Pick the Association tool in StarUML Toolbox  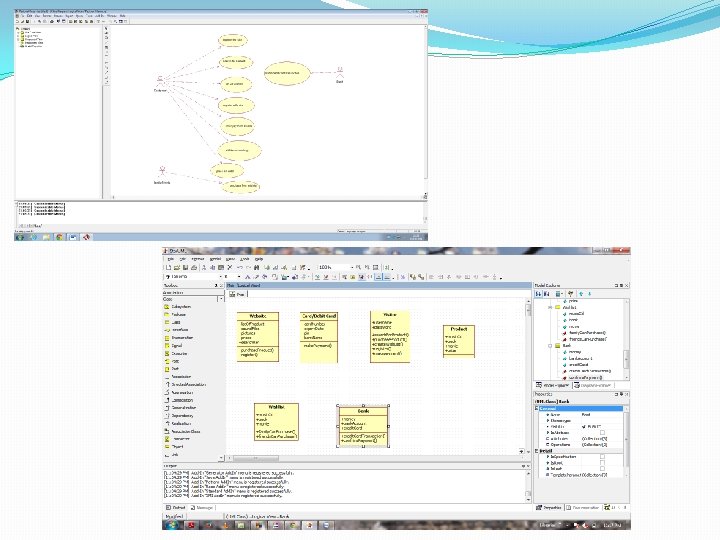[x=178, y=377]
